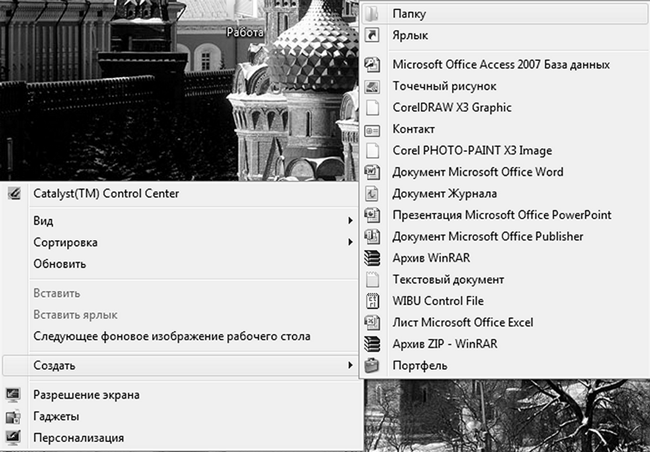This screenshot has height=452, width=650.
Task: Click the Catalyst Control Center icon
Action: point(14,193)
